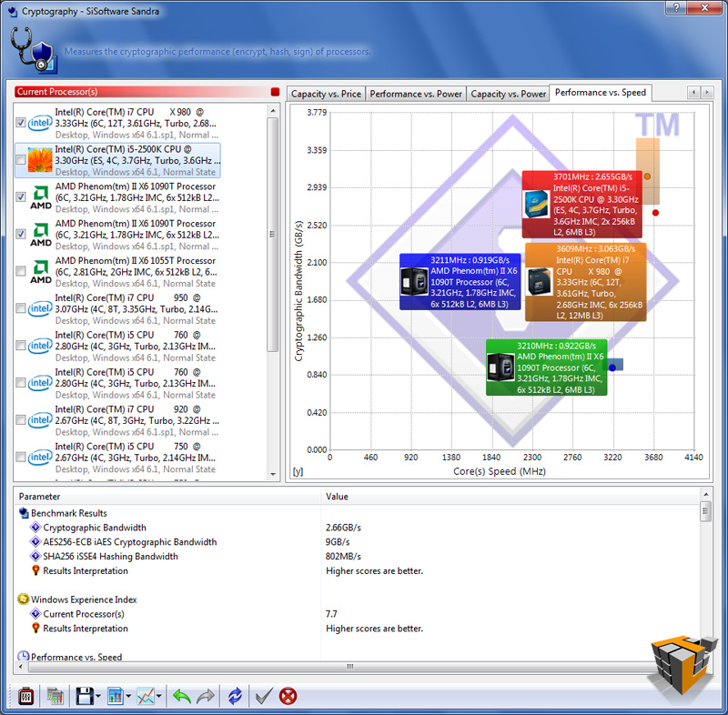Click the [y] axis toggle on the chart
Image resolution: width=728 pixels, height=715 pixels.
[298, 471]
